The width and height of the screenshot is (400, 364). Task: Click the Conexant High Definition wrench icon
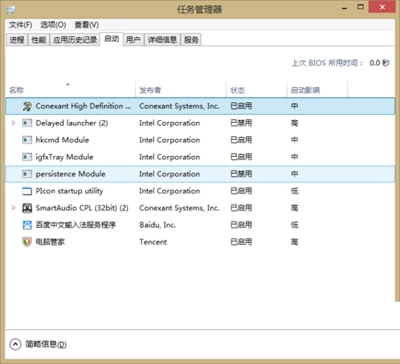pos(27,106)
